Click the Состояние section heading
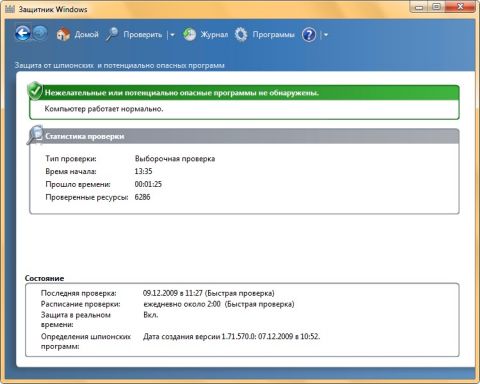480x384 pixels. pyautogui.click(x=44, y=278)
